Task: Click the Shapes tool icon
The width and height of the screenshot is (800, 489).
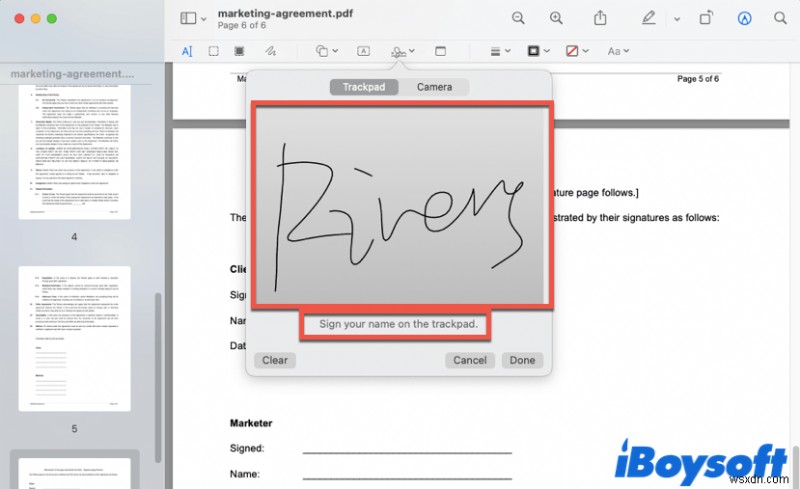Action: click(x=321, y=51)
